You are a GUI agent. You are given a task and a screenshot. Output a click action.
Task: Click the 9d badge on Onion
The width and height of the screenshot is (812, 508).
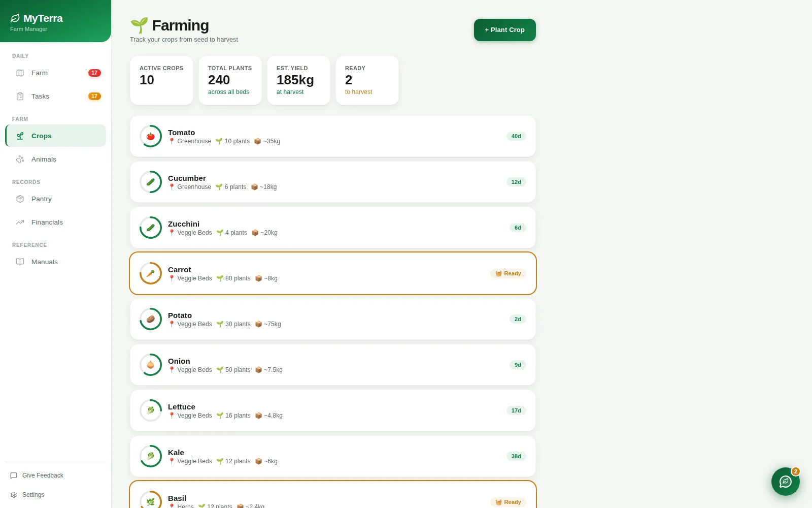pos(518,365)
